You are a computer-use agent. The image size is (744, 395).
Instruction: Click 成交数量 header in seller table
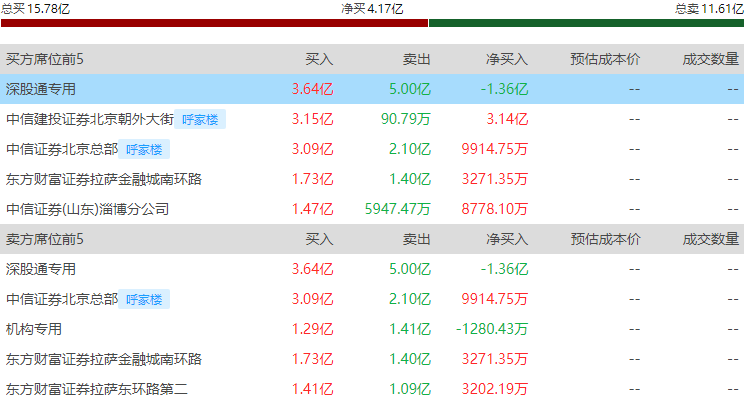point(711,239)
